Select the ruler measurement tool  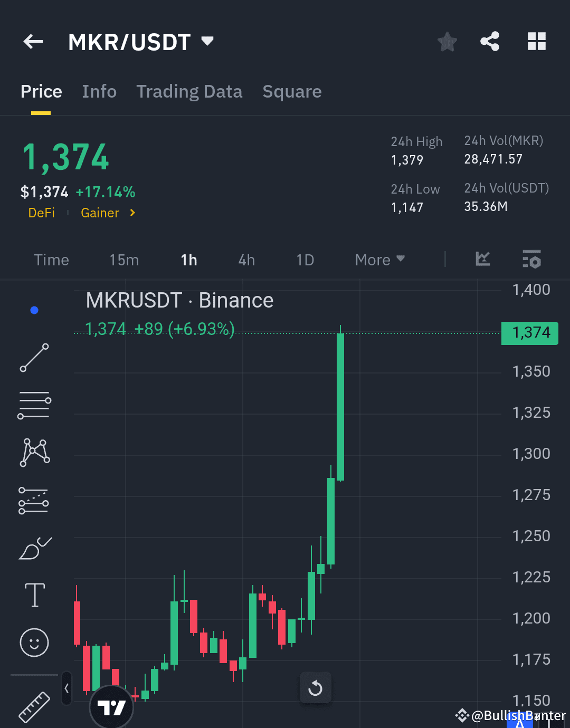(34, 707)
